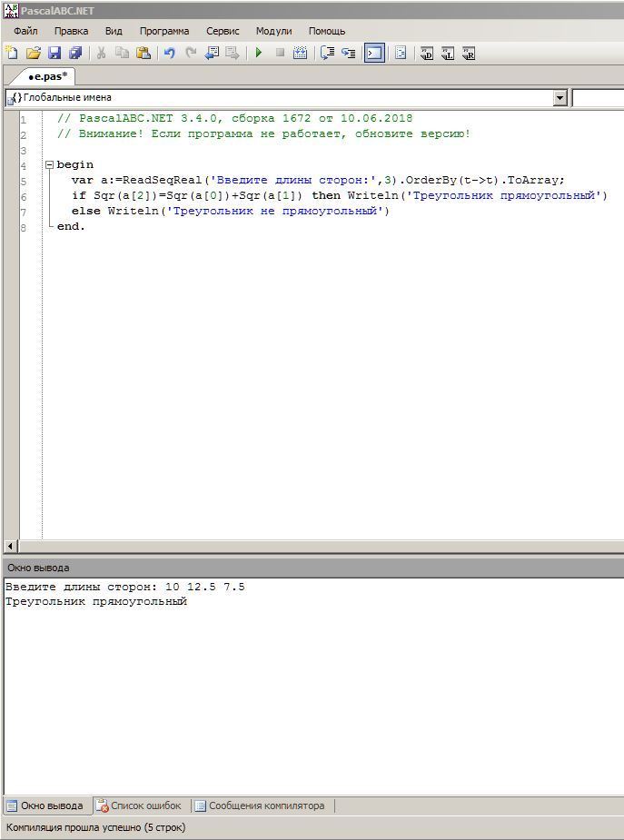
Task: Open the Файл menu
Action: (x=25, y=31)
